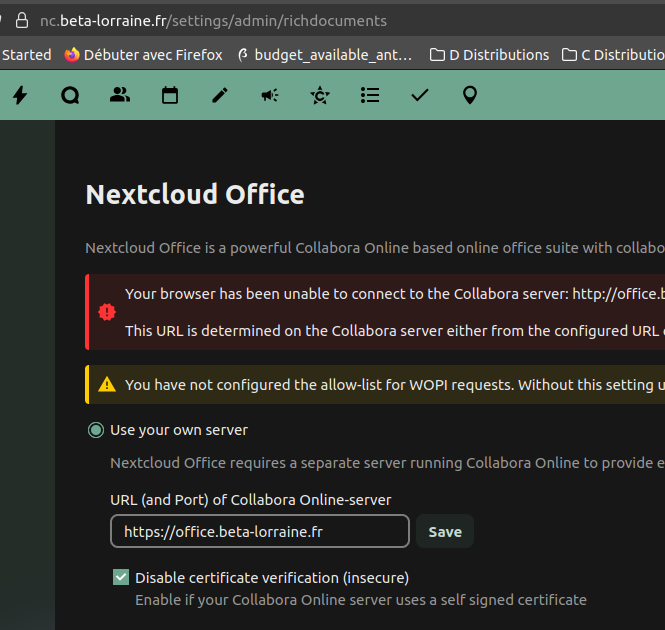
Task: Open the Activity lightning bolt app
Action: coord(20,95)
